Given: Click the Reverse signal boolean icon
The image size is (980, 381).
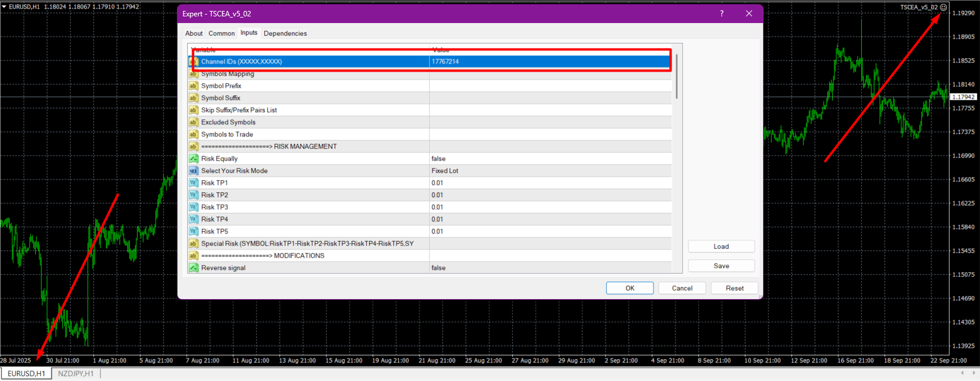Looking at the screenshot, I should tap(194, 268).
